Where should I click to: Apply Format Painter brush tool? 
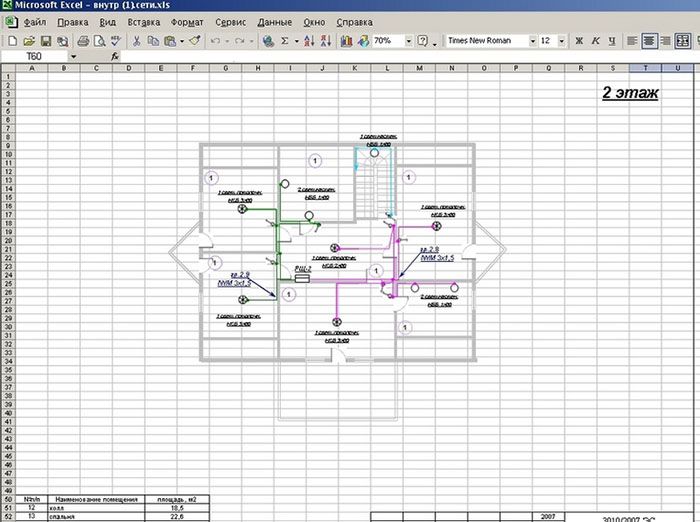[x=196, y=41]
